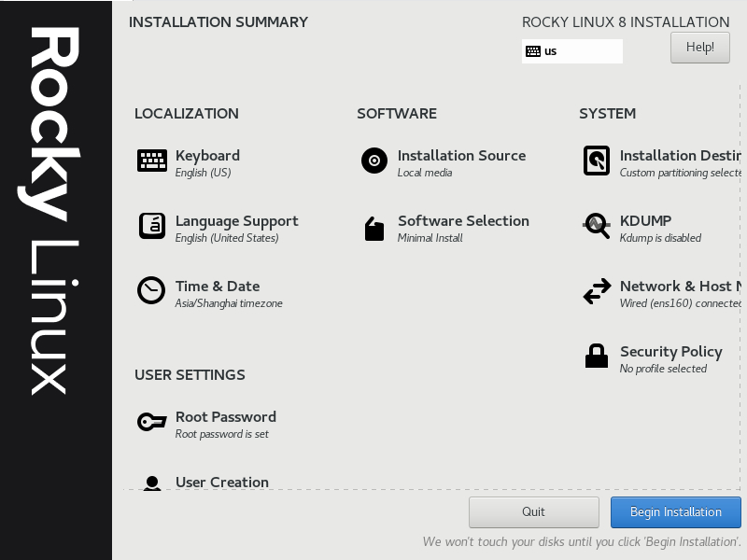
Task: Click the KDUMP magnifier icon
Action: coord(597,226)
